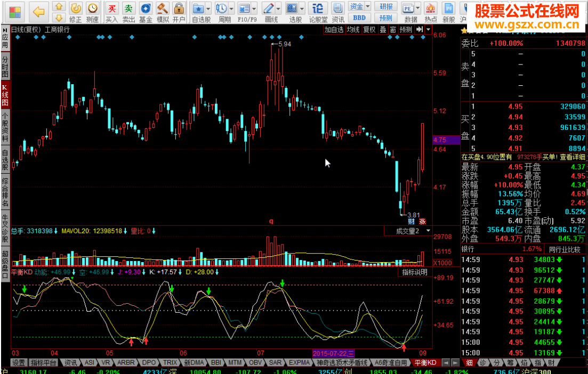Open the 资讯 news toolbar icon
This screenshot has height=374, width=588.
[x=338, y=12]
